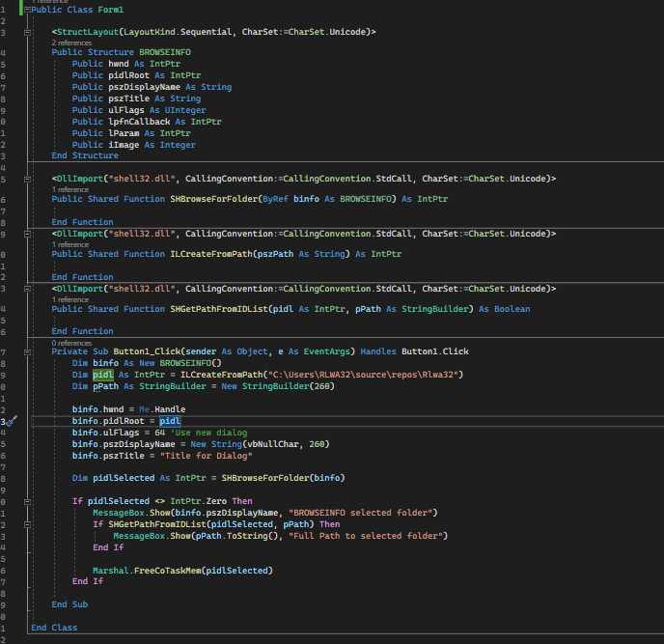
Task: Open '1 reference' CodeLens above SHBrowseForFolder function
Action: [x=70, y=189]
